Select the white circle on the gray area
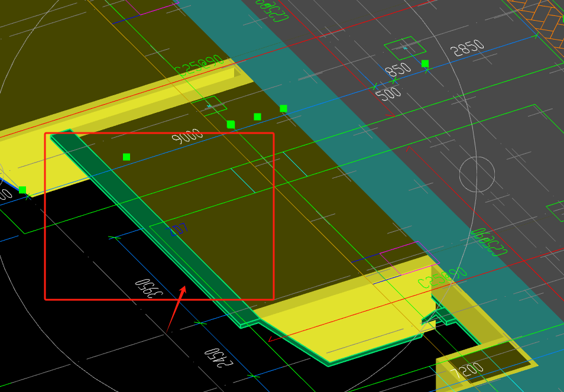Viewport: 564px width, 392px height. click(477, 174)
